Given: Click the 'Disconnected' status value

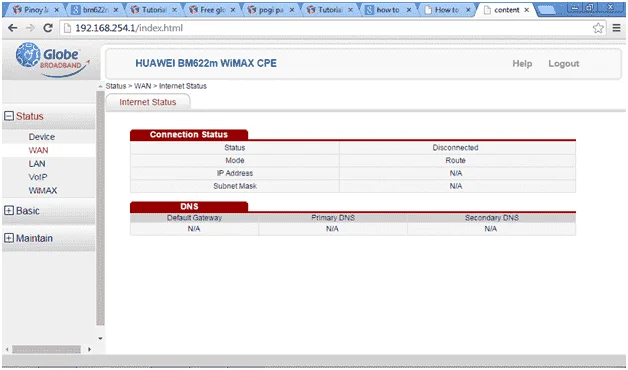Looking at the screenshot, I should [455, 148].
